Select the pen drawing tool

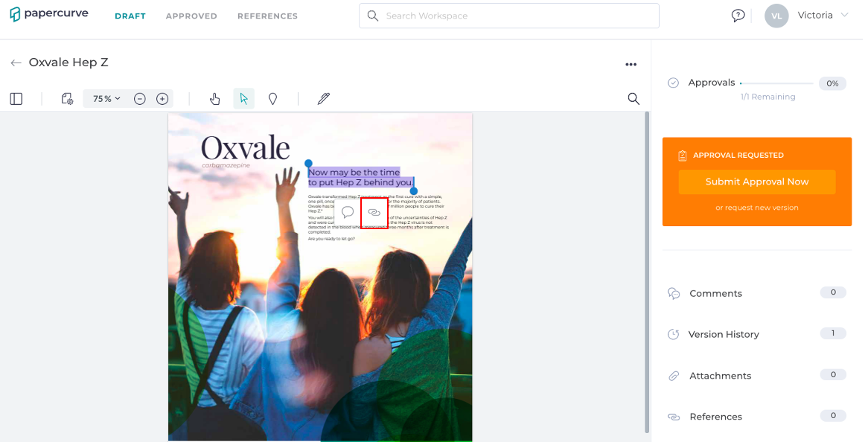coord(324,99)
